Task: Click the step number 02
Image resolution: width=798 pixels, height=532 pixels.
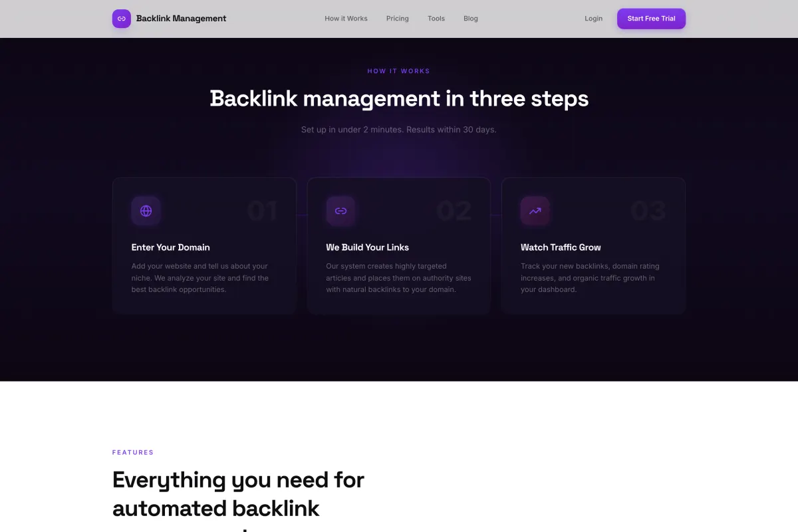Action: pyautogui.click(x=454, y=211)
